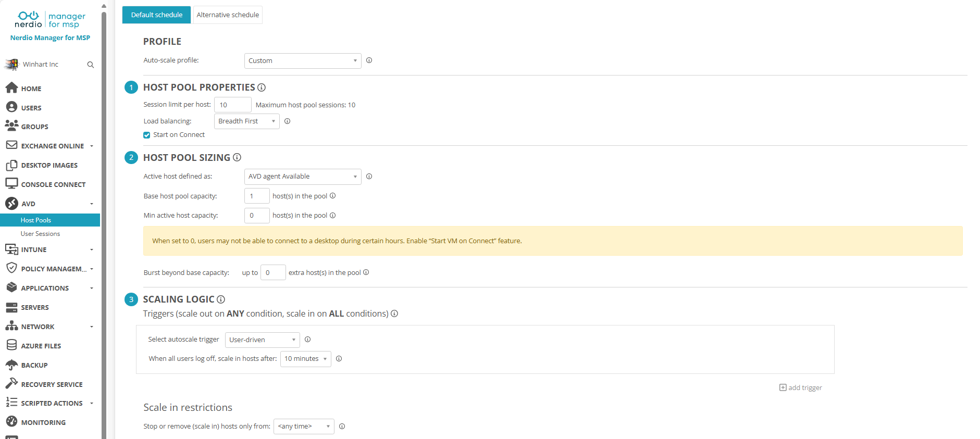Click the search icon next to Winhart Inc
The image size is (980, 439).
(x=91, y=65)
